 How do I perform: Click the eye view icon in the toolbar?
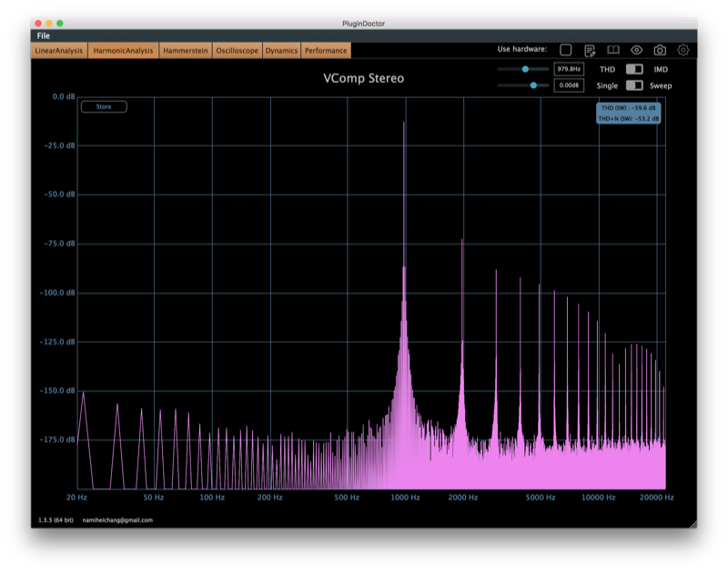click(x=636, y=50)
